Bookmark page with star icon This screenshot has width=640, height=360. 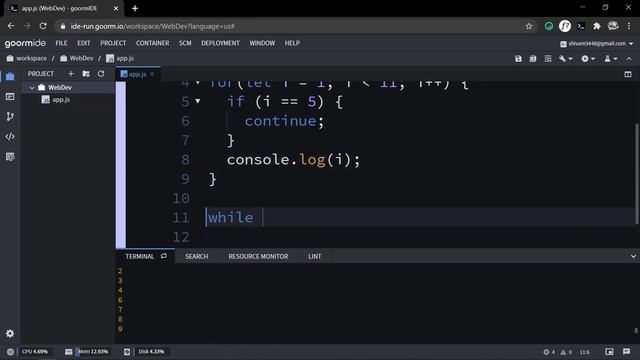[x=529, y=26]
